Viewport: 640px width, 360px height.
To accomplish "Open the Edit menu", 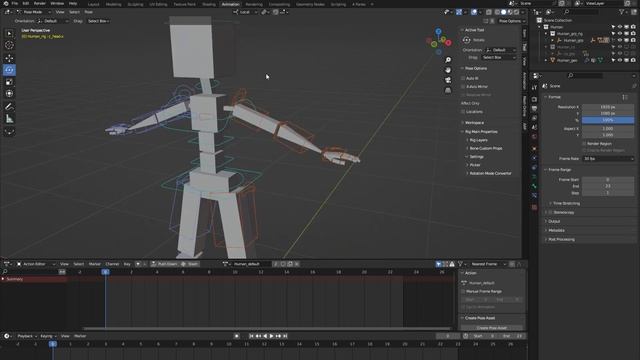I will 26,3.
